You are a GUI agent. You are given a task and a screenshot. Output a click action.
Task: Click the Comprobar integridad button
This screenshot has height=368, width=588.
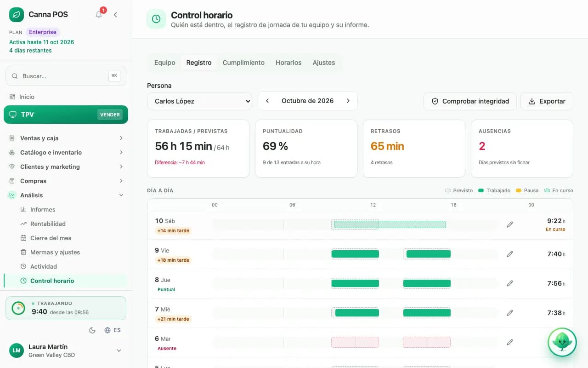[x=470, y=101]
